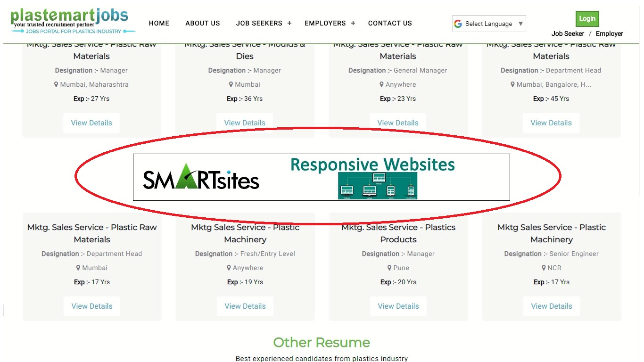Screen dimensions: 644x362
Task: Click the 'Mumbai, Maharashtra' location text
Action: click(x=94, y=84)
